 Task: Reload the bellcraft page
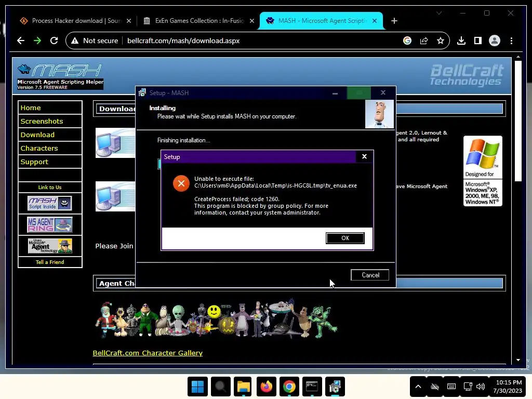(x=54, y=41)
